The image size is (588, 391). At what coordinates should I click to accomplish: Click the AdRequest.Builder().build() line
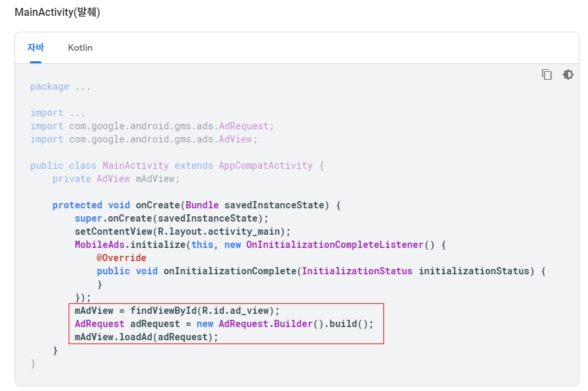click(x=224, y=324)
